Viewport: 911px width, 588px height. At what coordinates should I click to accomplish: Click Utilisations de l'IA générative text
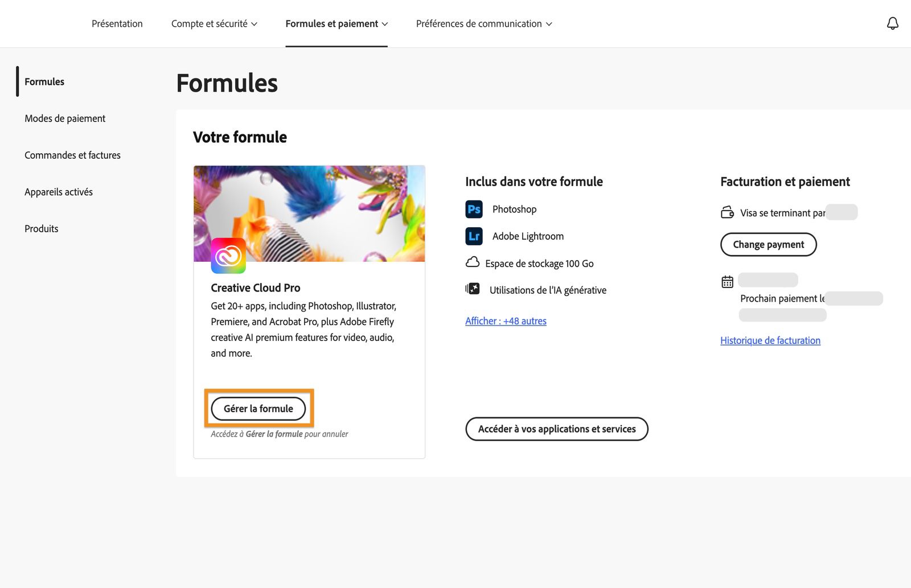pos(548,290)
